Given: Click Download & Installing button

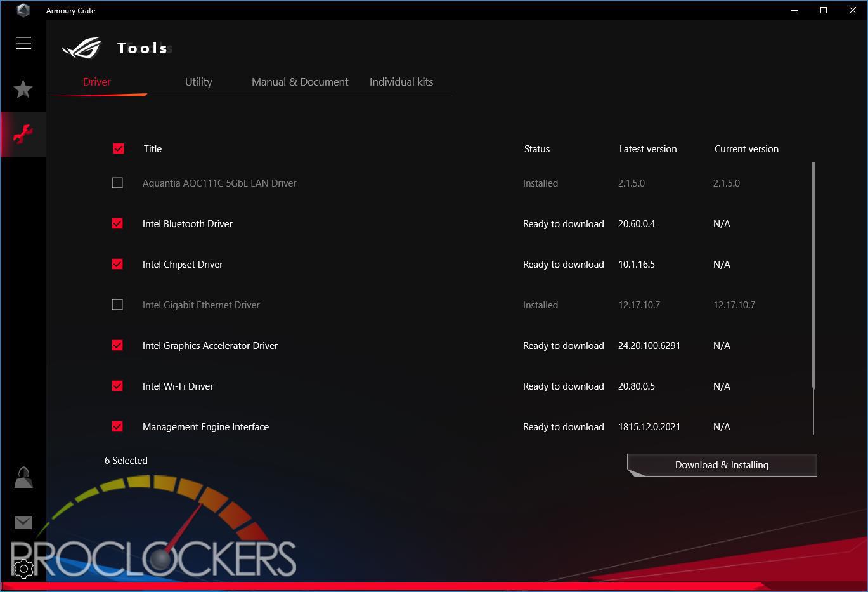Looking at the screenshot, I should (722, 465).
